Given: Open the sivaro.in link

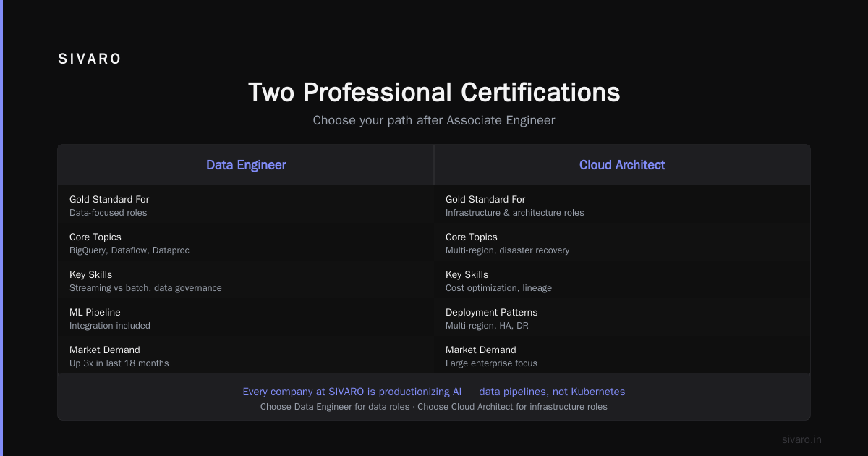Looking at the screenshot, I should click(x=802, y=439).
